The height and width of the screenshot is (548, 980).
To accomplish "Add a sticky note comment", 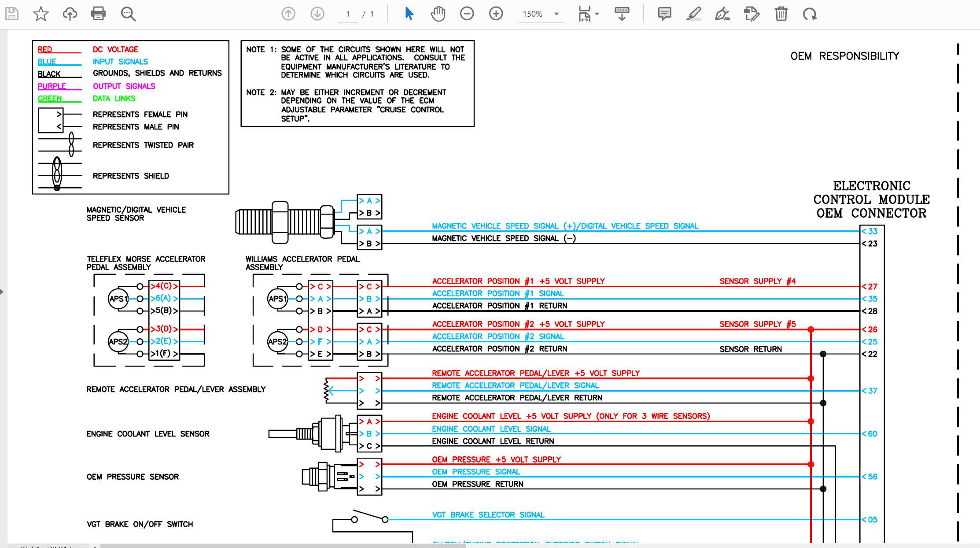I will tap(664, 14).
